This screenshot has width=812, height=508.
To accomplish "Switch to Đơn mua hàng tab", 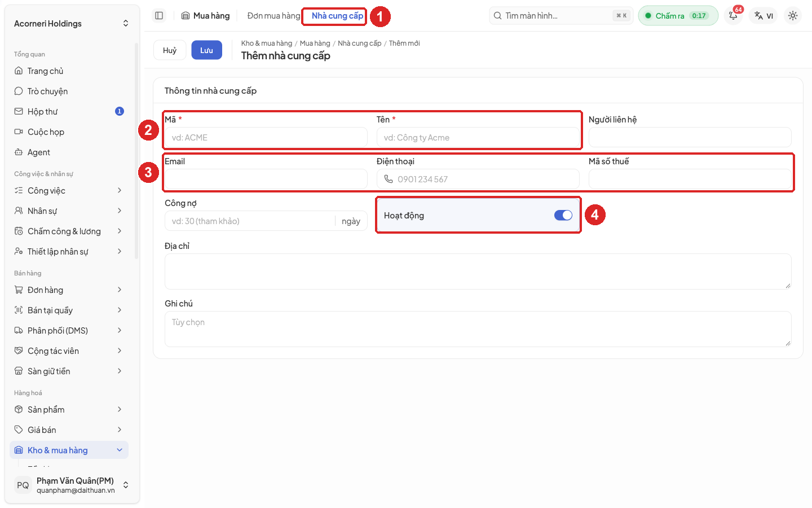I will [273, 16].
